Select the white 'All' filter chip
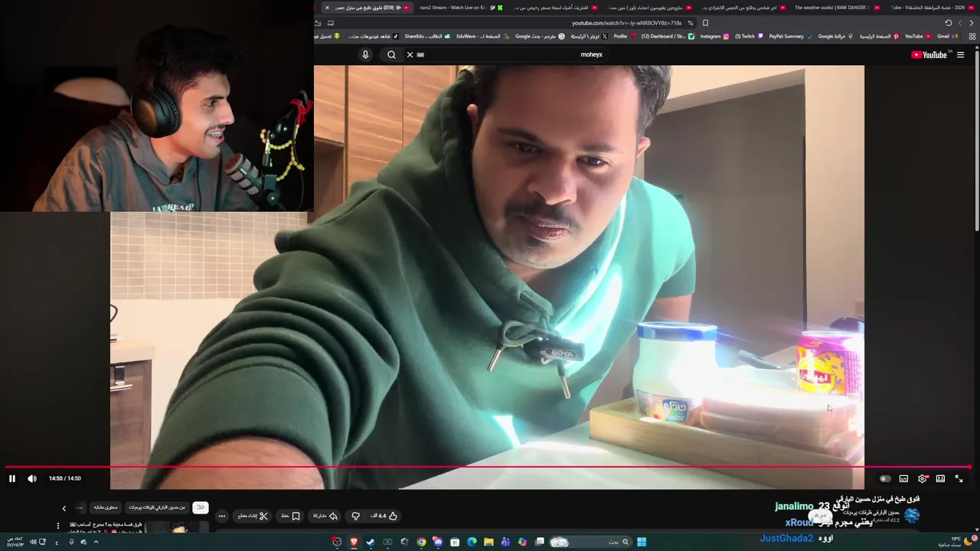 [x=201, y=507]
